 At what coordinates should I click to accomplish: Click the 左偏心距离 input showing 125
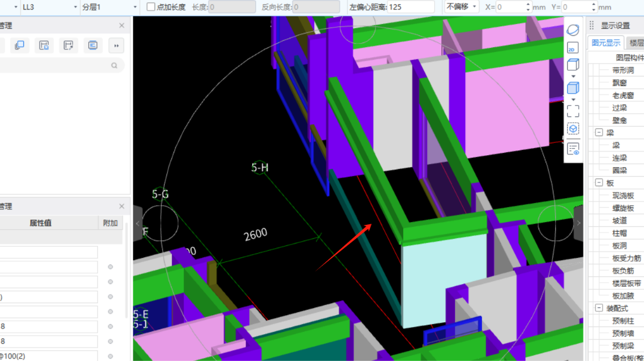(410, 7)
